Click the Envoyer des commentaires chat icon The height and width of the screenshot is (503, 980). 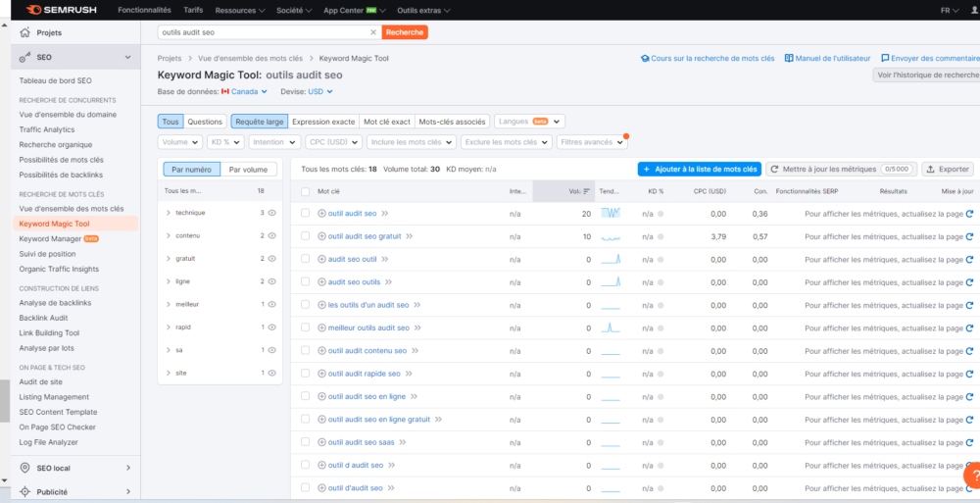coord(885,58)
